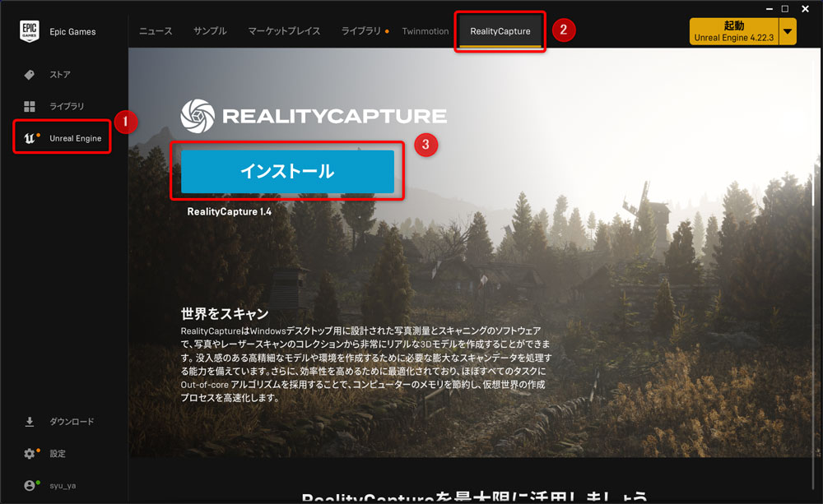The width and height of the screenshot is (823, 504).
Task: Click the syu_ya account name
Action: click(63, 486)
